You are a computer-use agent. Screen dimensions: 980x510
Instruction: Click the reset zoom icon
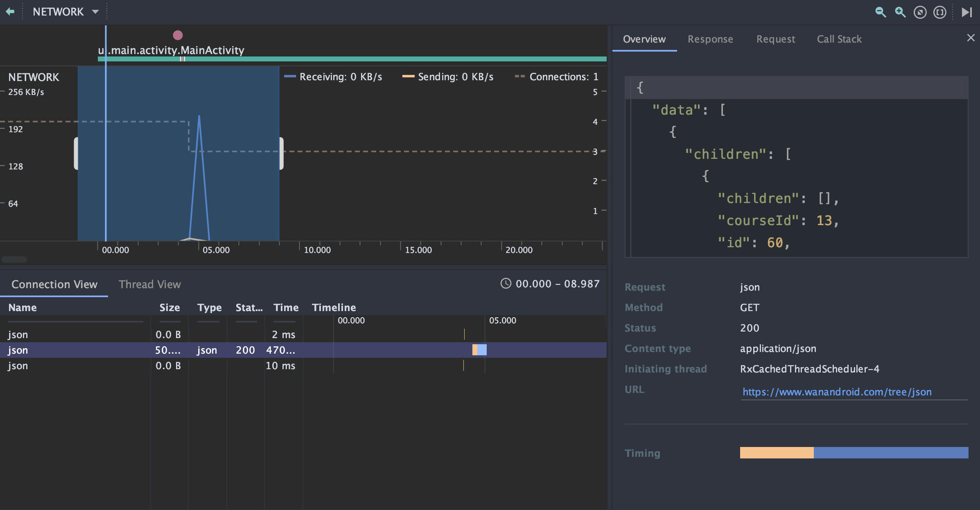click(920, 12)
